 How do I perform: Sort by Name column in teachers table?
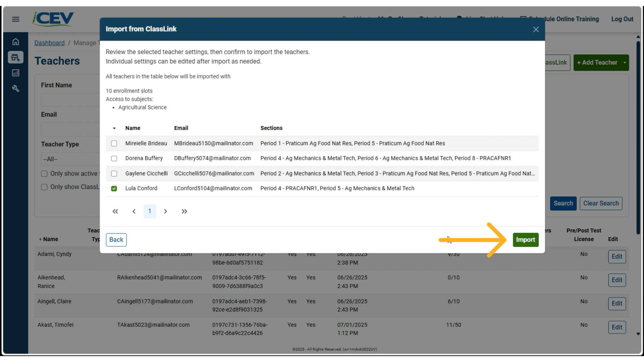(49, 239)
